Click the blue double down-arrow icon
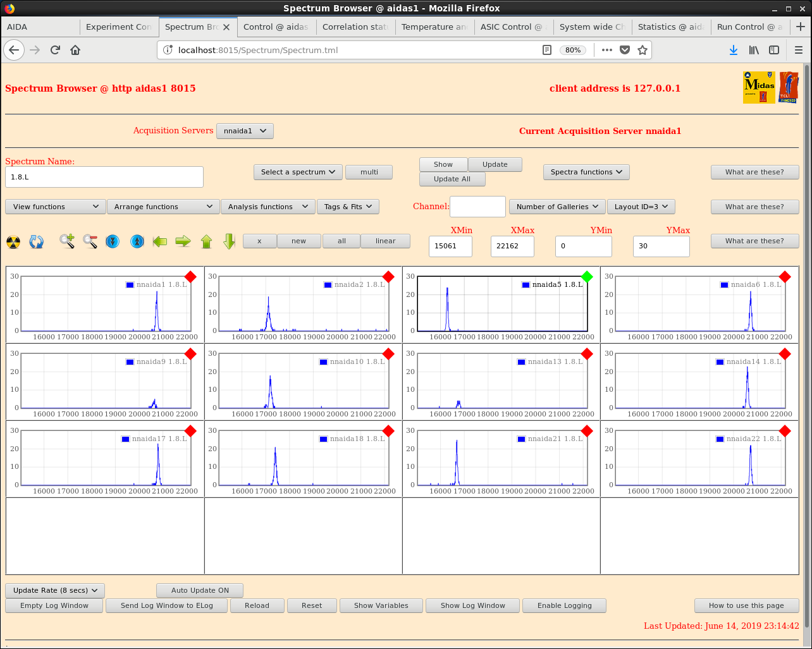The height and width of the screenshot is (649, 812). coord(113,241)
